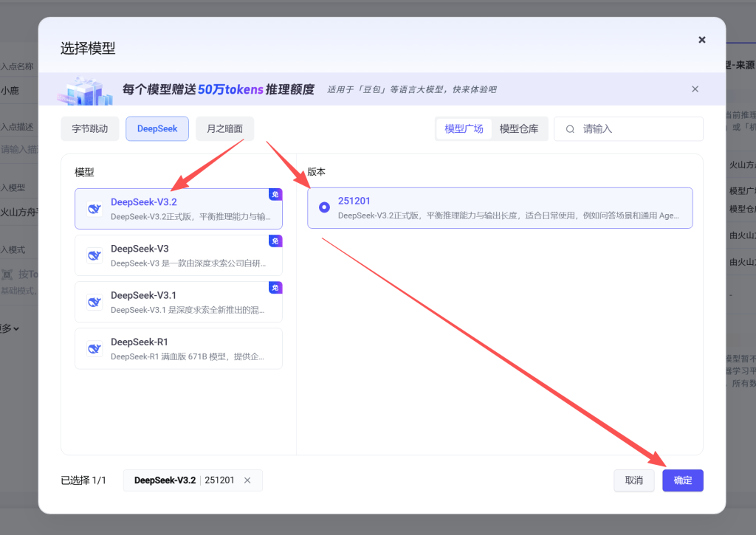756x535 pixels.
Task: Open the 字节跳动 provider tab
Action: pos(90,128)
